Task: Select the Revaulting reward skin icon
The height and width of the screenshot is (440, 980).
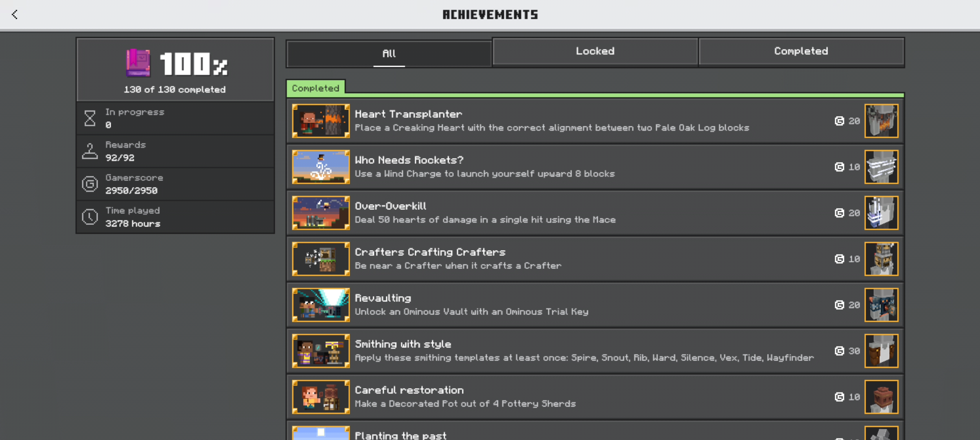Action: coord(881,305)
